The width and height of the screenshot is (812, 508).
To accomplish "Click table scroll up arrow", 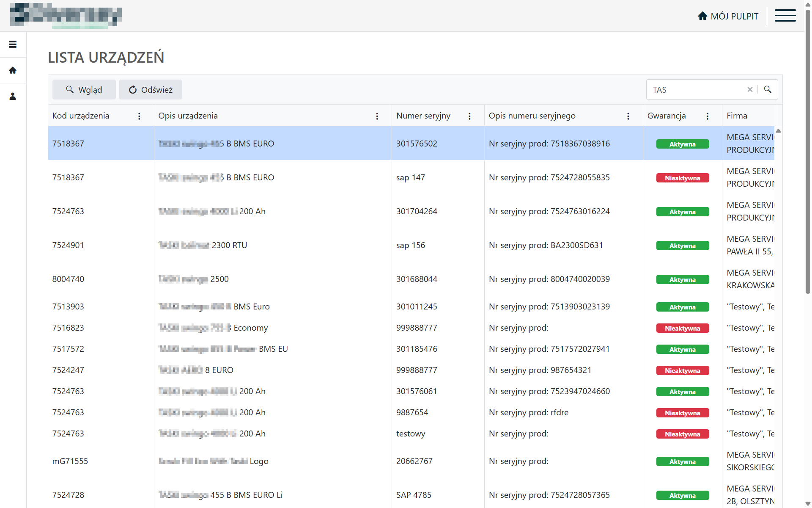I will tap(778, 131).
